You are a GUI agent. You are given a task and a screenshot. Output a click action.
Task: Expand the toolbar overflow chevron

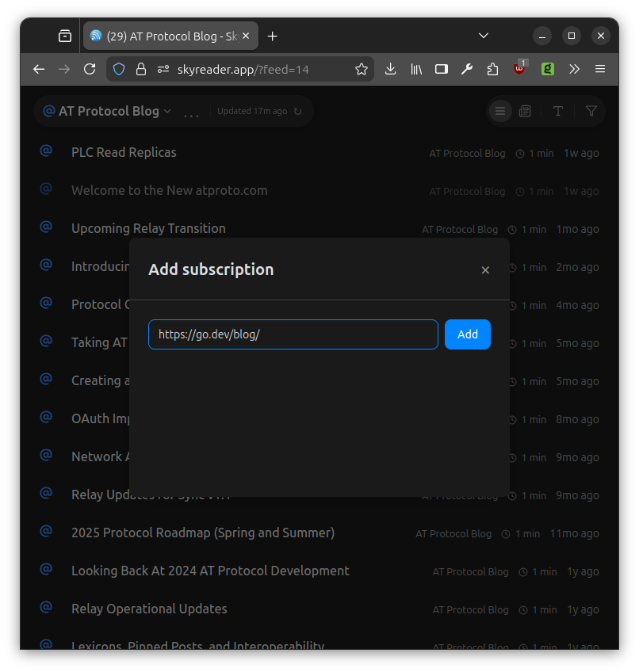click(574, 69)
